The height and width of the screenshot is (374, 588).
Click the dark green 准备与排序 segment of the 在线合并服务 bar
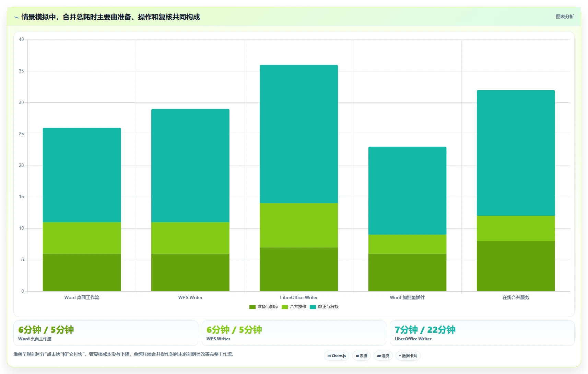click(516, 266)
